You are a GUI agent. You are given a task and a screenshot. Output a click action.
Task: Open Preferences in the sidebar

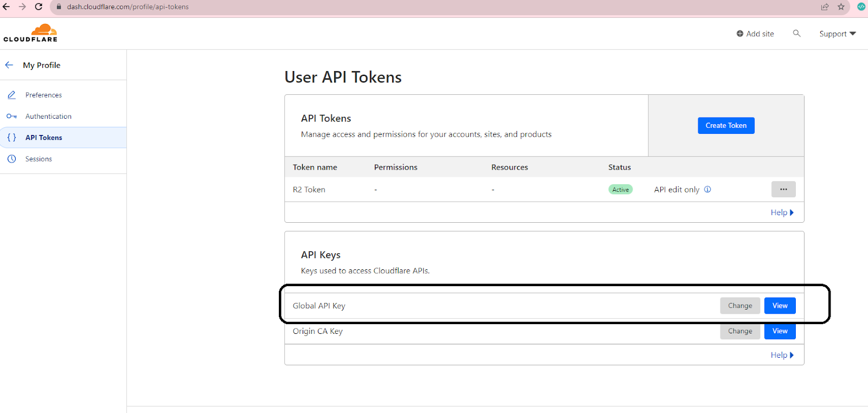click(43, 95)
